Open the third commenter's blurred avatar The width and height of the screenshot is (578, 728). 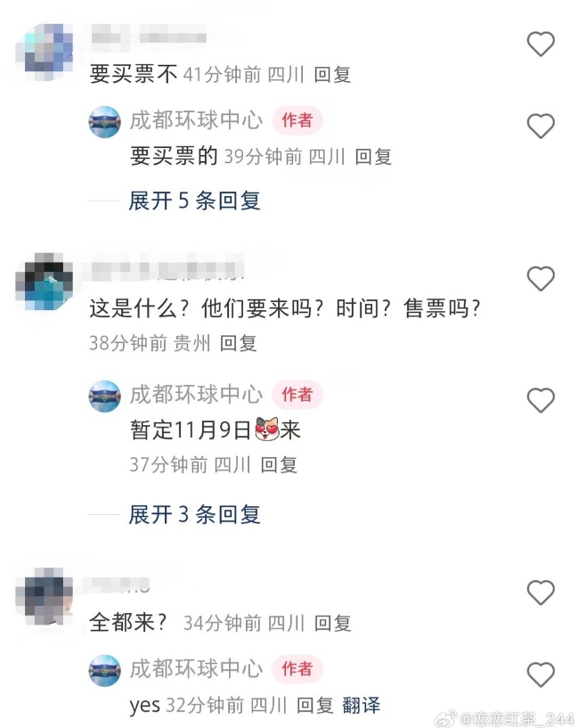pos(45,596)
